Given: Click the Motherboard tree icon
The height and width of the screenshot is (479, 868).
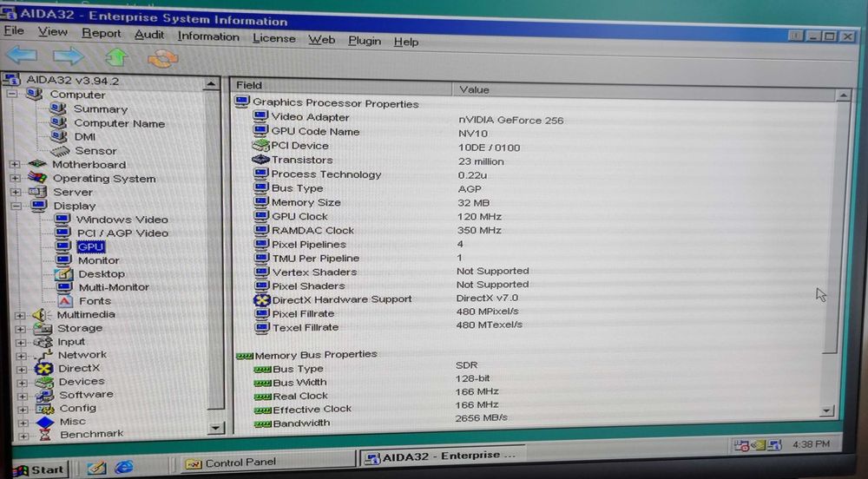Looking at the screenshot, I should click(x=37, y=164).
